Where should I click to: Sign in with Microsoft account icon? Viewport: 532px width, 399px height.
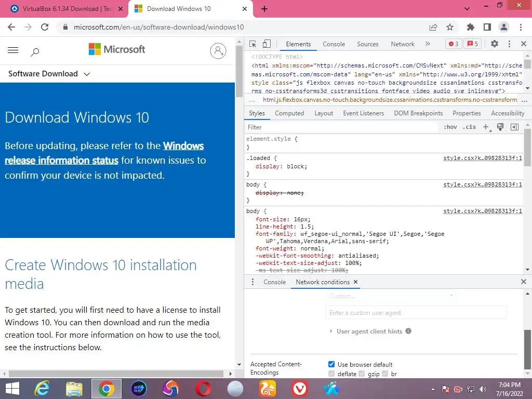pyautogui.click(x=218, y=51)
